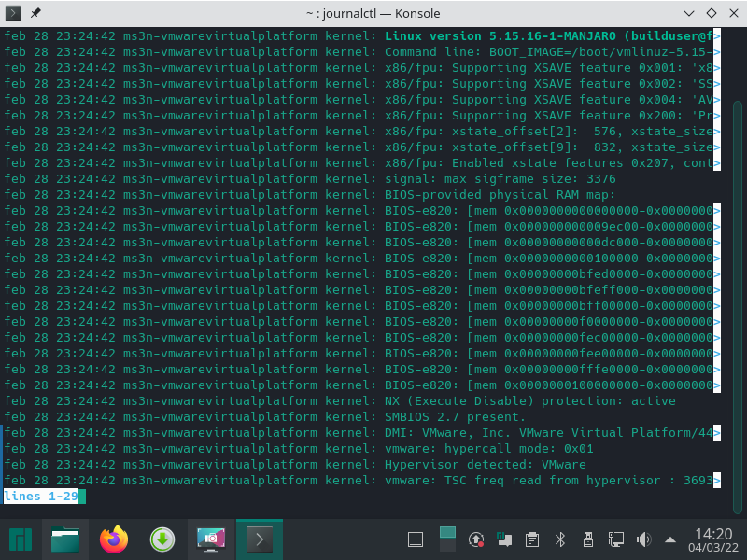Switch to the second virtual desktop in pager
This screenshot has width=747, height=560.
(x=447, y=546)
